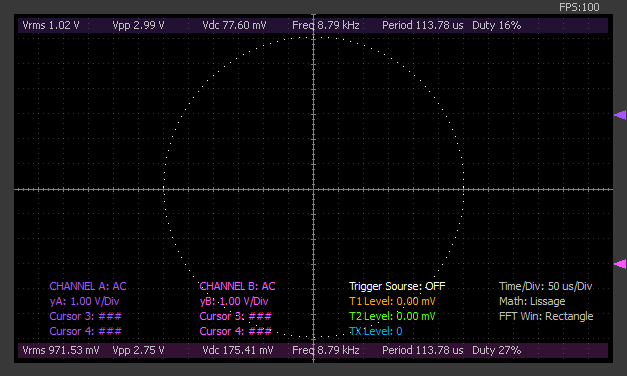Viewport: 627px width, 376px height.
Task: Click Channel A Cursor 3 readout
Action: pos(86,316)
